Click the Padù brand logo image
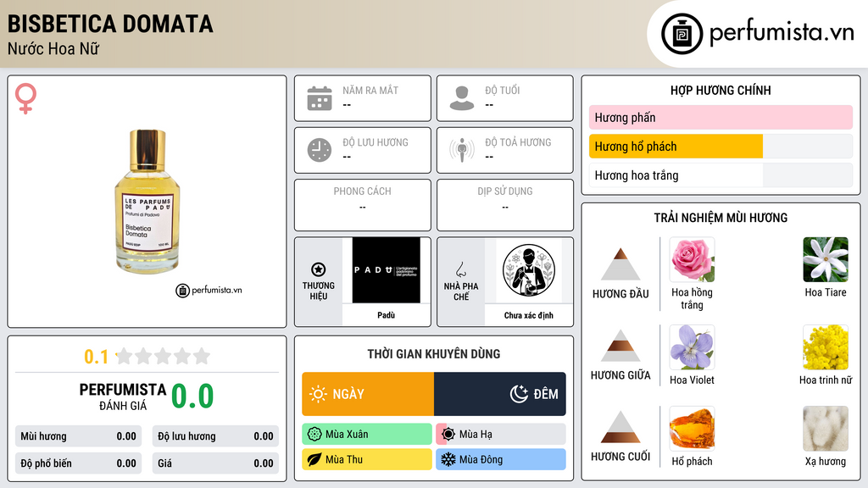This screenshot has height=488, width=868. pos(387,270)
